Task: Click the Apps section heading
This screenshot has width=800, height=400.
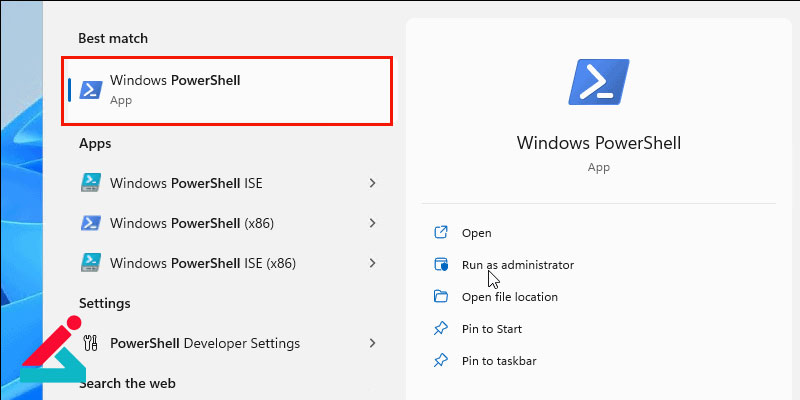Action: (95, 144)
